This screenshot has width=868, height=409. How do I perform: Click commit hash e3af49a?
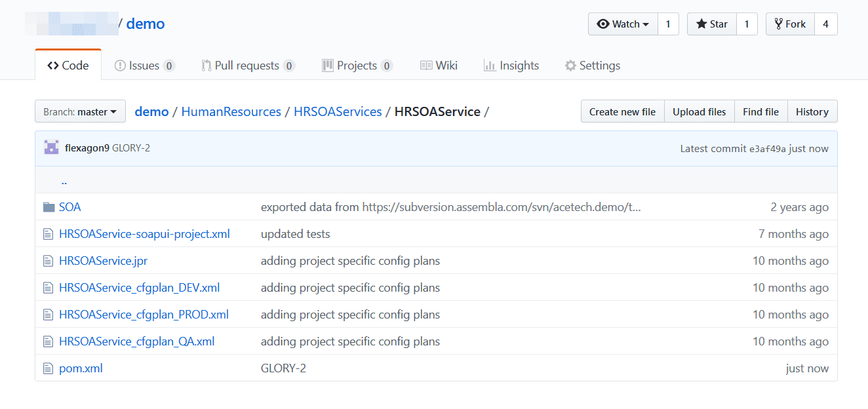(x=768, y=149)
